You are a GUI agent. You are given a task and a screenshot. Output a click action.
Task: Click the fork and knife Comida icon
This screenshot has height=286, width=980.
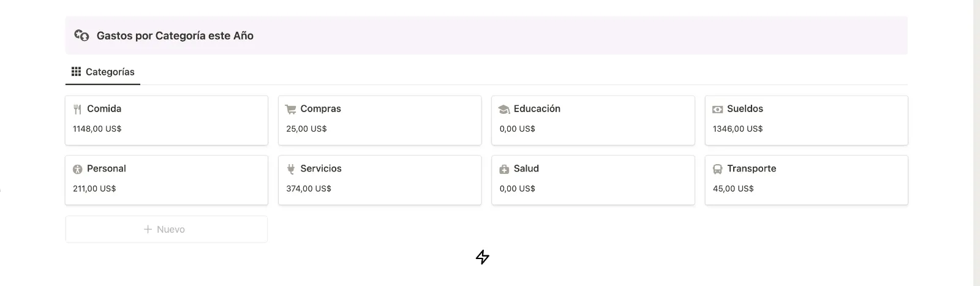tap(78, 110)
